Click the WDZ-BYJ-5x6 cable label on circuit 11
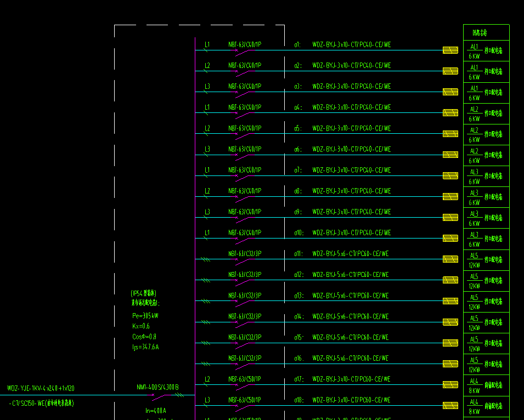 coord(351,254)
